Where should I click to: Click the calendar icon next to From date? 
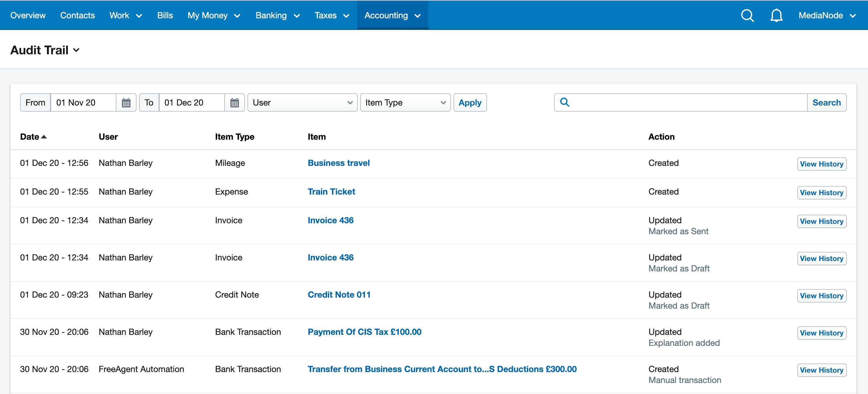(126, 102)
